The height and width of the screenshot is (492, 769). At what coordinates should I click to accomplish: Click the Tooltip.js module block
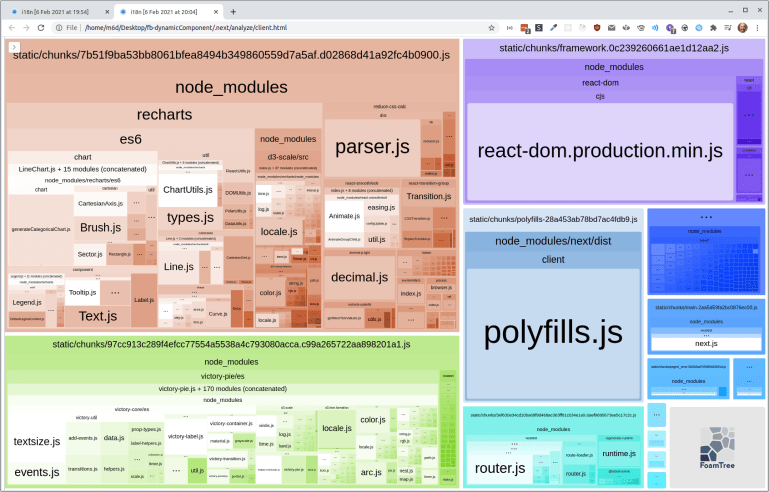[82, 292]
